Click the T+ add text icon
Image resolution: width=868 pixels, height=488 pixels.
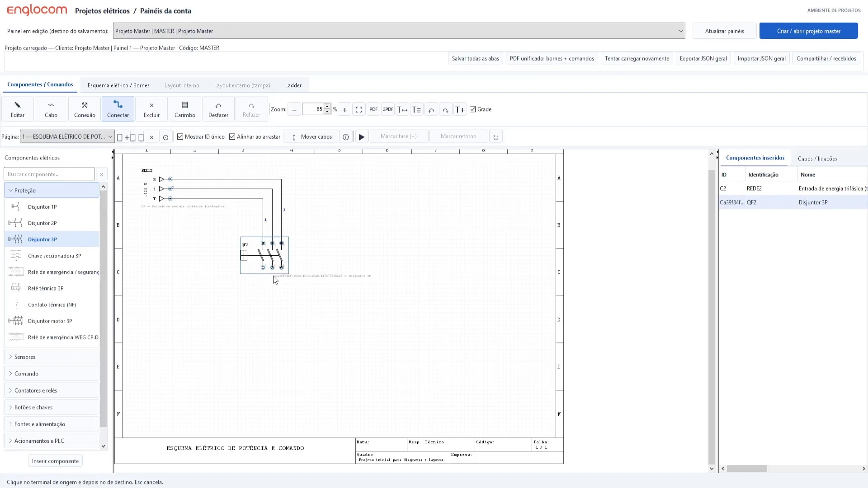pyautogui.click(x=460, y=109)
